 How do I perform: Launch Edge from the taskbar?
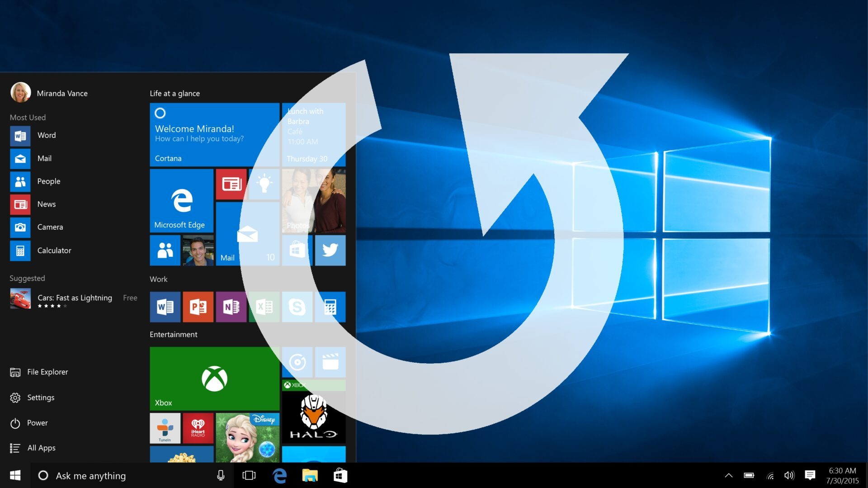point(279,475)
